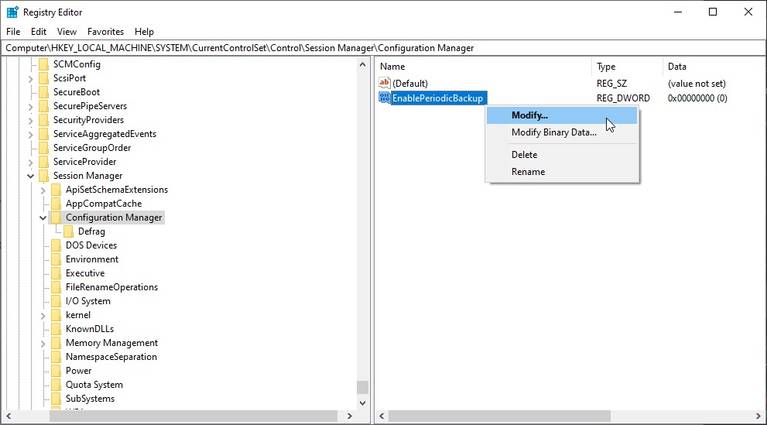Click the Defrag folder icon
Screen dimensions: 767x425
click(x=68, y=231)
